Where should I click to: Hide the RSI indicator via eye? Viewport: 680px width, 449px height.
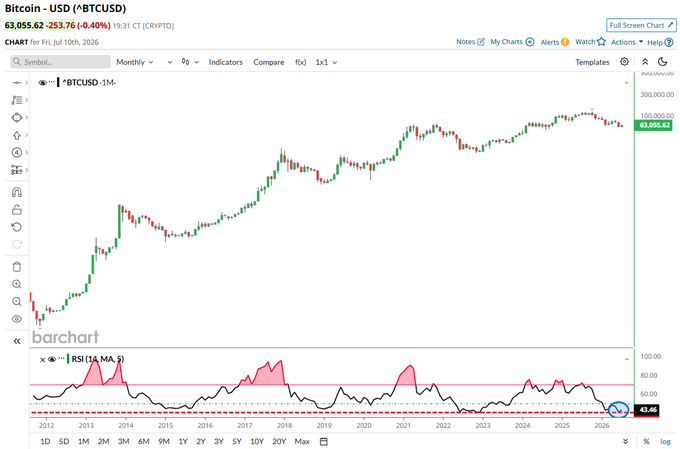pyautogui.click(x=52, y=359)
